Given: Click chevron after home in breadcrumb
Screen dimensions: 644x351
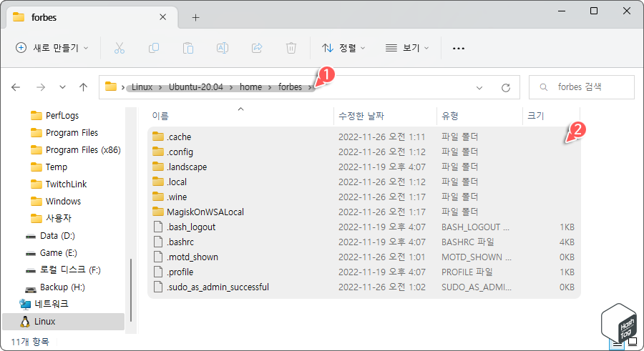Looking at the screenshot, I should (270, 87).
